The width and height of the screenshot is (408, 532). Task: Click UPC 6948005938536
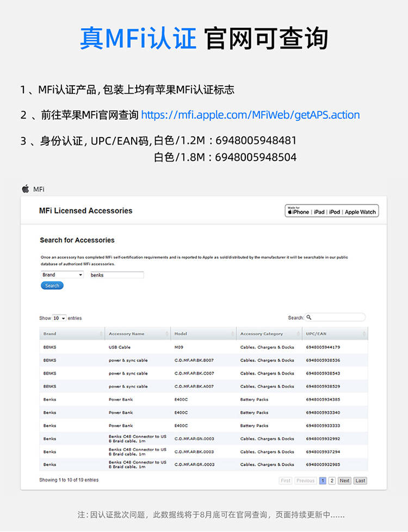[323, 360]
